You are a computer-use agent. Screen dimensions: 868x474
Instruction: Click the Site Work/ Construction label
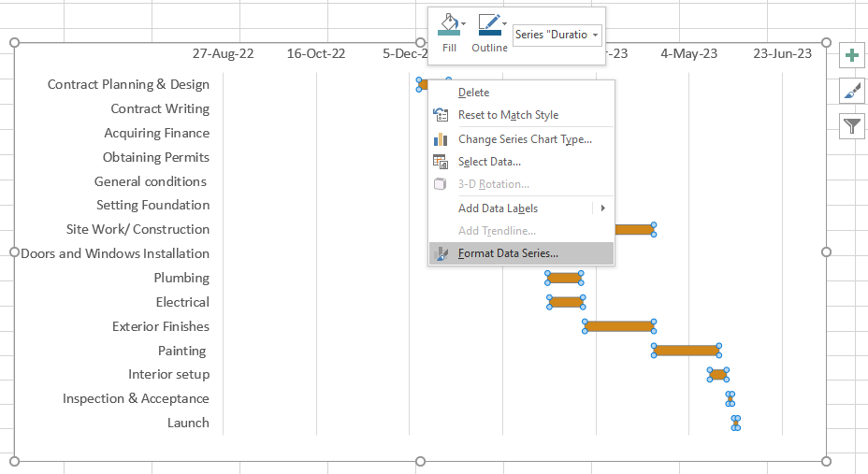137,230
